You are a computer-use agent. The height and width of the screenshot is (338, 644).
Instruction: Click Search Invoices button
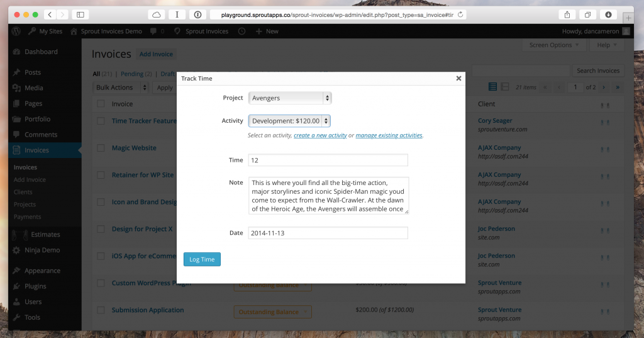(x=598, y=70)
